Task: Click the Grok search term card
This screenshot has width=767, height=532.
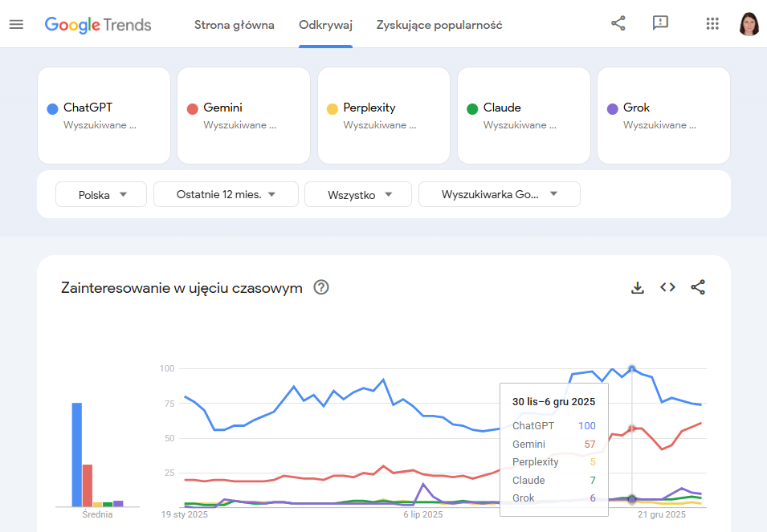Action: (663, 116)
